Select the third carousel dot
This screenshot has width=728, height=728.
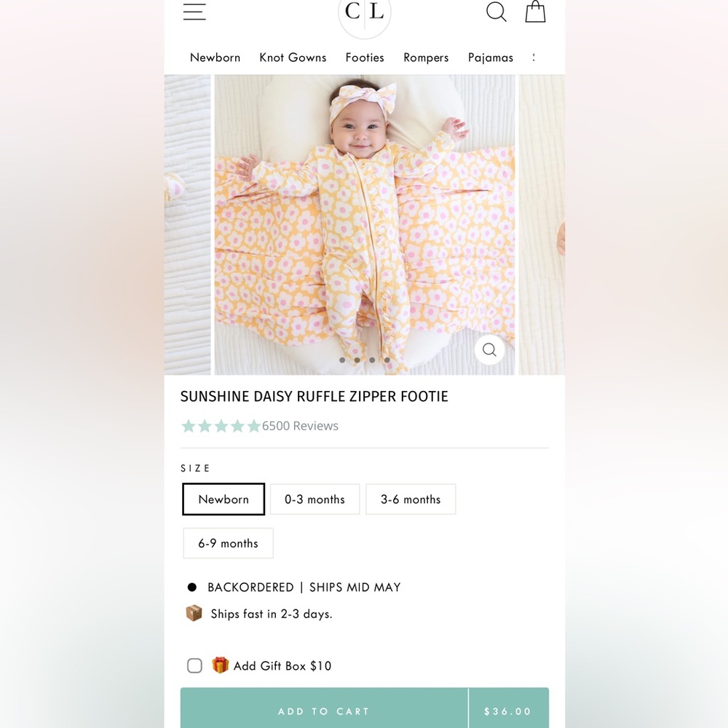click(x=372, y=360)
